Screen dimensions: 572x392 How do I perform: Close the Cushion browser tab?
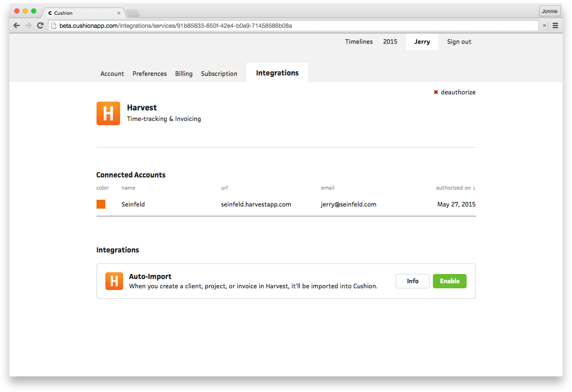(x=119, y=13)
